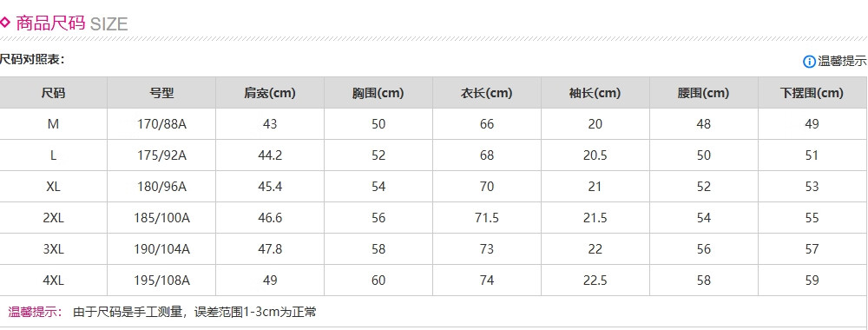Click the blue info icon beside 温馨提示
This screenshot has height=330, width=868.
pyautogui.click(x=809, y=62)
